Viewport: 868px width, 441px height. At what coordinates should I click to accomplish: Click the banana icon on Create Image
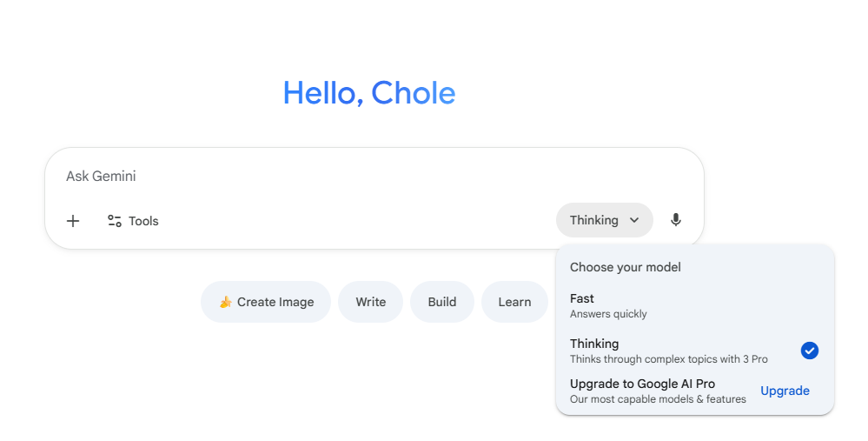(x=225, y=302)
